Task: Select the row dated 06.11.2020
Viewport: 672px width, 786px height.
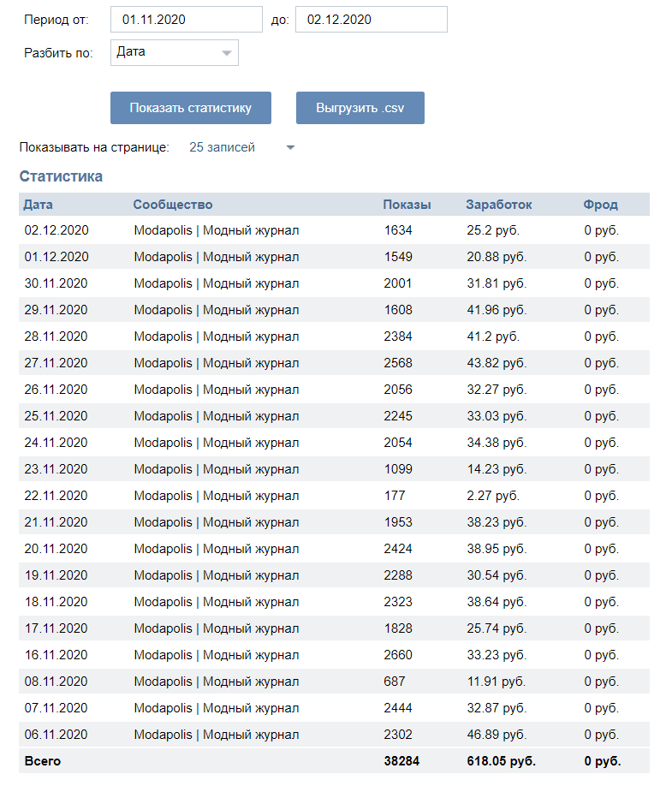Action: [334, 735]
